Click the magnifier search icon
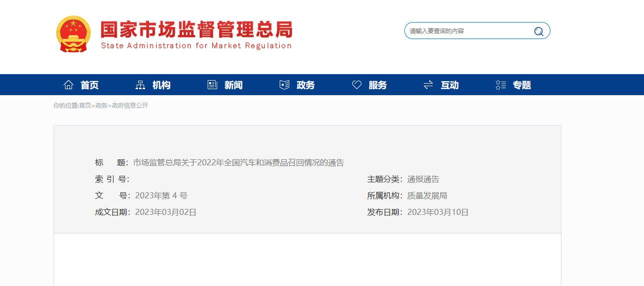This screenshot has height=286, width=644. click(x=538, y=31)
